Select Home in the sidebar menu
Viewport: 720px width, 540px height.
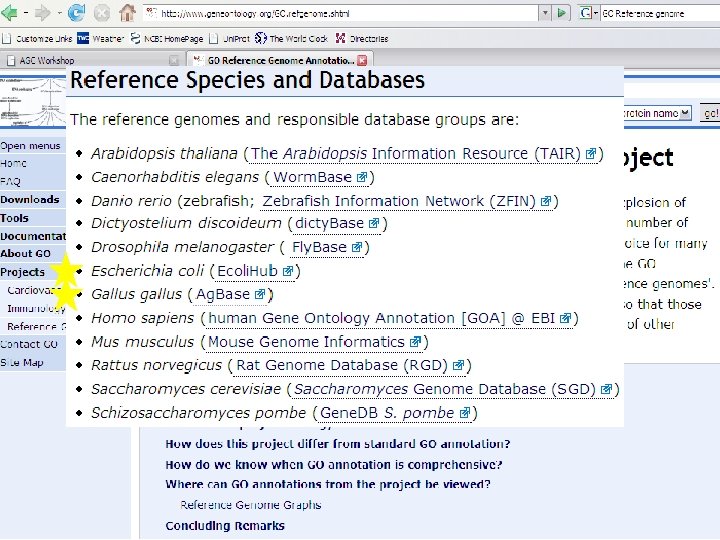pos(13,163)
